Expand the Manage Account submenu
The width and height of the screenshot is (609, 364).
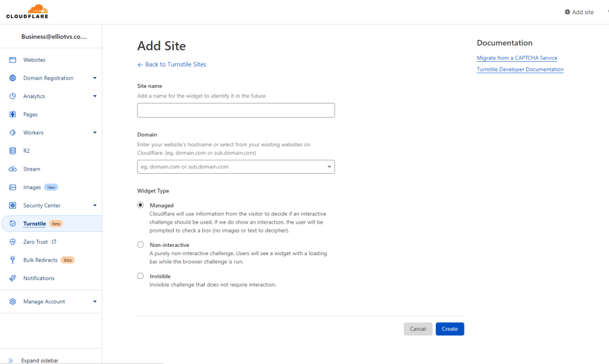[95, 302]
